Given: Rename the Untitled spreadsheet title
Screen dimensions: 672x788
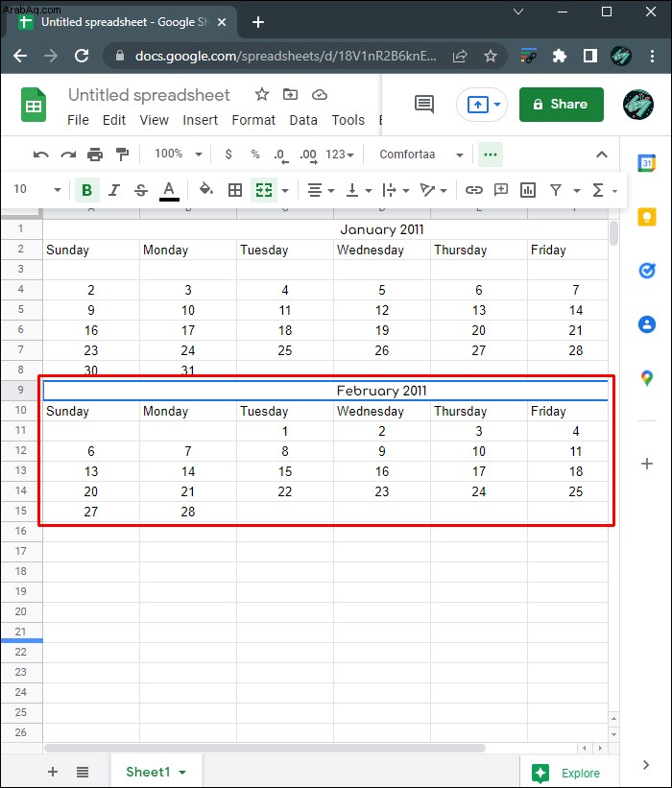Looking at the screenshot, I should 149,95.
